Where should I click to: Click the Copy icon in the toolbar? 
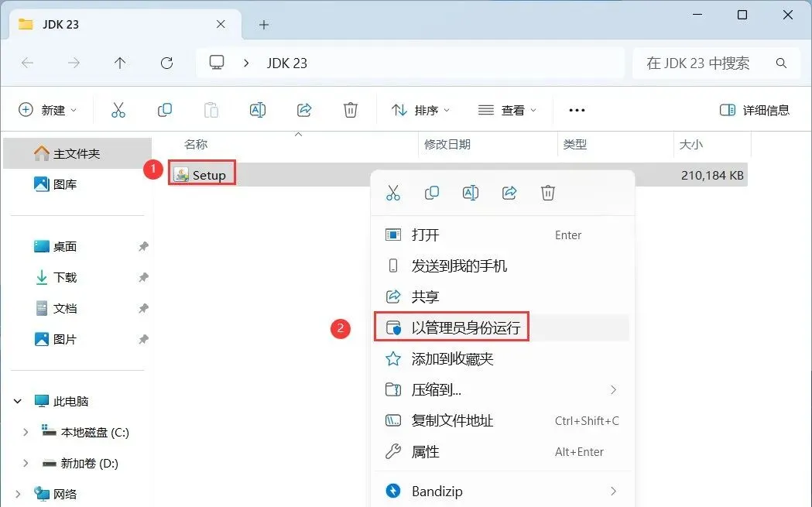click(165, 110)
